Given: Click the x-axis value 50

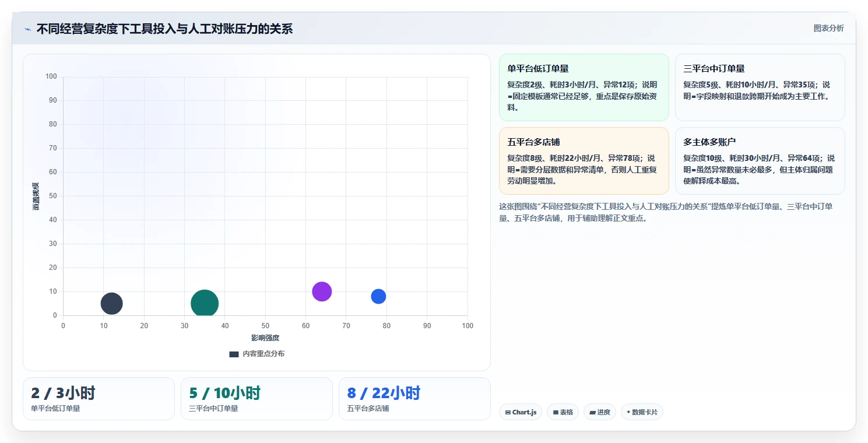Looking at the screenshot, I should coord(265,325).
